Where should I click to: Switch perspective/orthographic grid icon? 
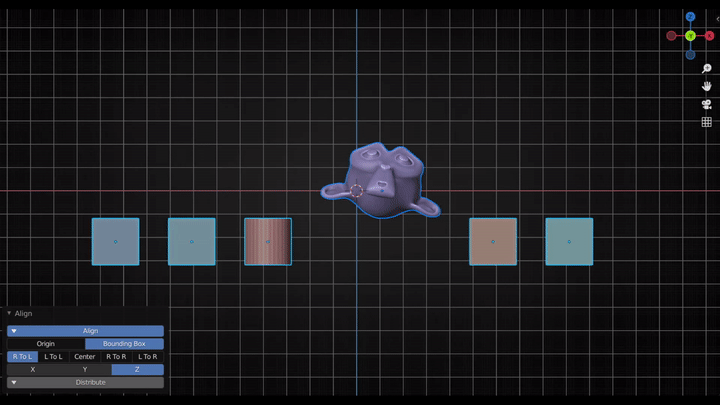point(707,122)
